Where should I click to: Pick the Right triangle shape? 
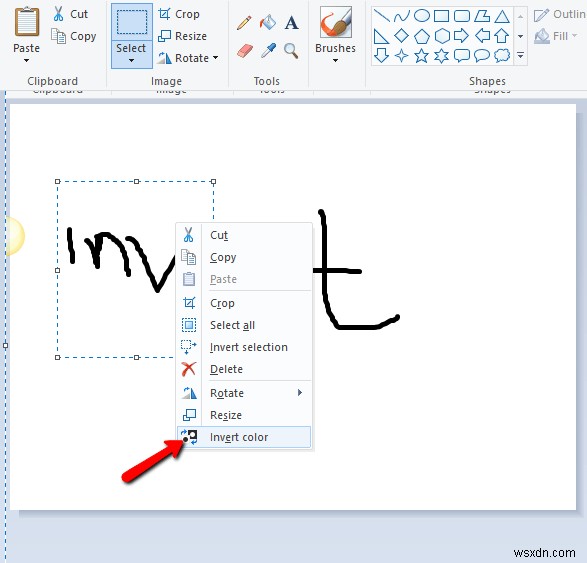[381, 36]
